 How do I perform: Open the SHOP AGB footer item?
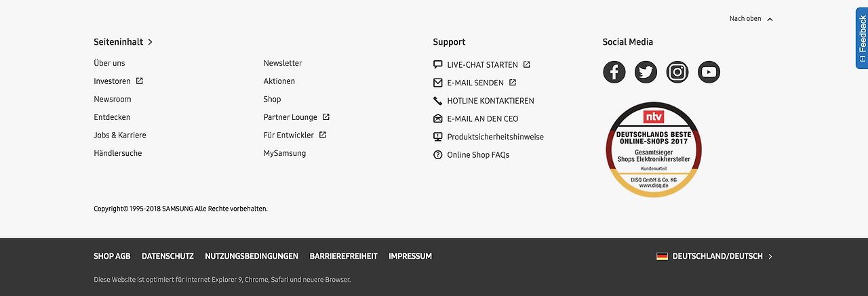(112, 256)
